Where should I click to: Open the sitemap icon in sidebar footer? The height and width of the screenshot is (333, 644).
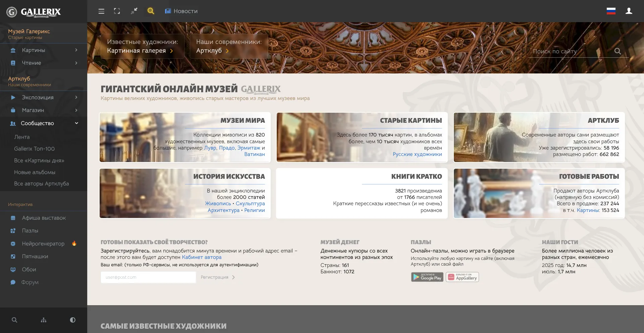click(x=44, y=320)
